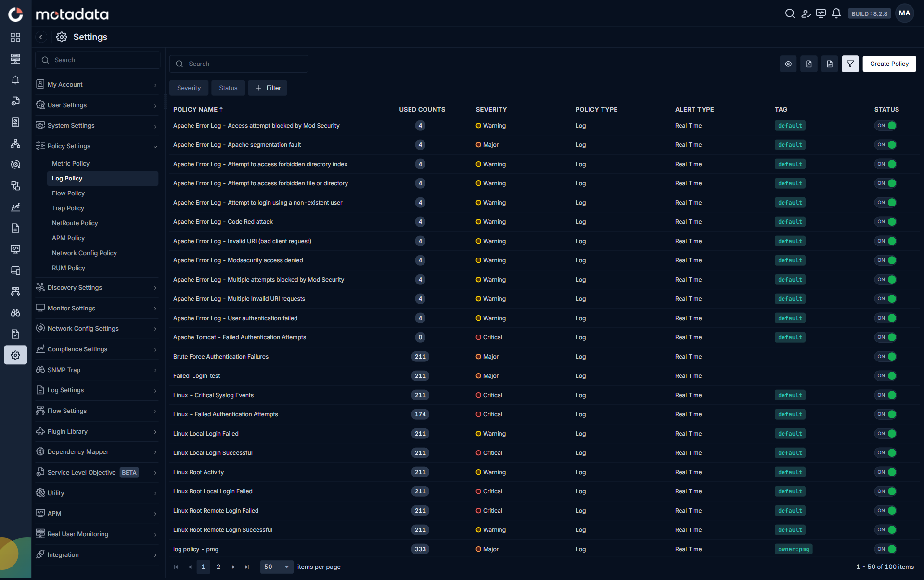Focus the policy list search field

tap(238, 64)
